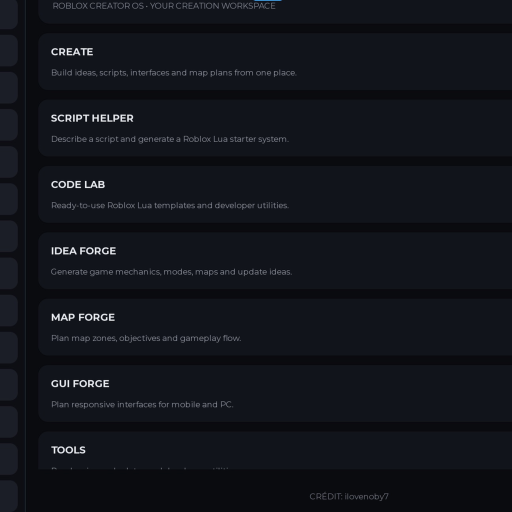Image resolution: width=512 pixels, height=512 pixels.
Task: Select sidebar icon next to TOOLS heading
Action: click(9, 459)
